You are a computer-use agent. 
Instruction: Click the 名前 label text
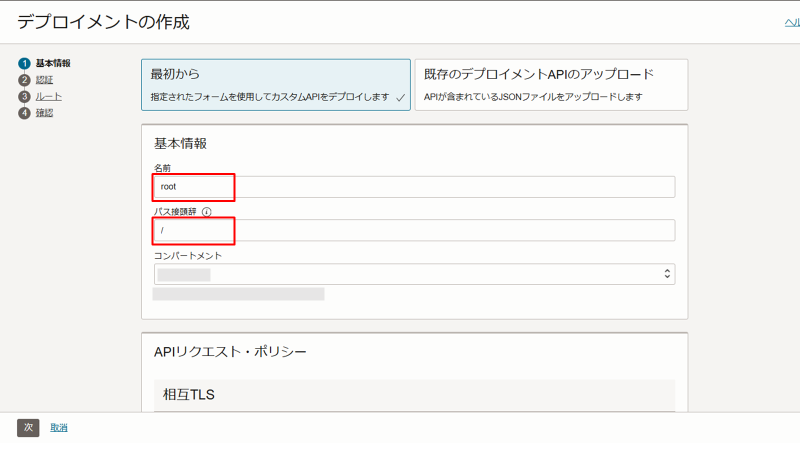[162, 168]
